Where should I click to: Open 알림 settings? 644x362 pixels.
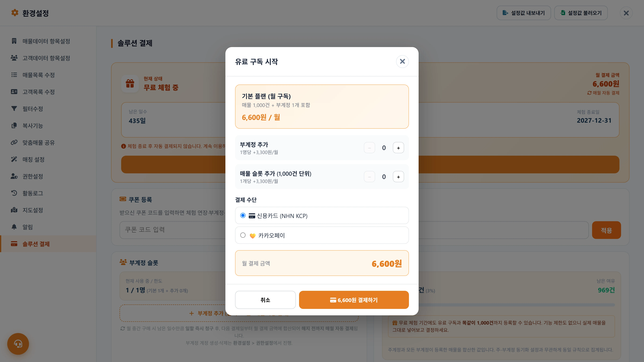tap(48, 227)
